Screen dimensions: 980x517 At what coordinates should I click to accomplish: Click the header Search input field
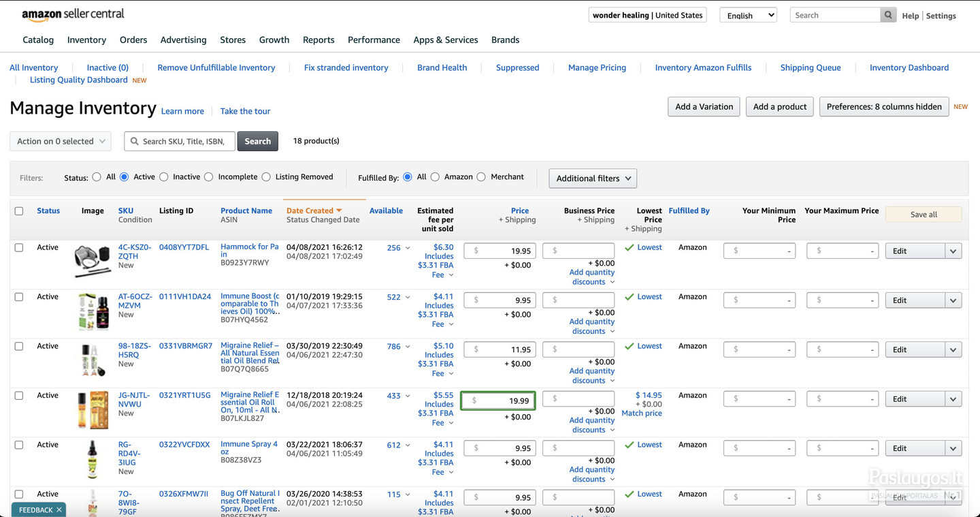(835, 15)
